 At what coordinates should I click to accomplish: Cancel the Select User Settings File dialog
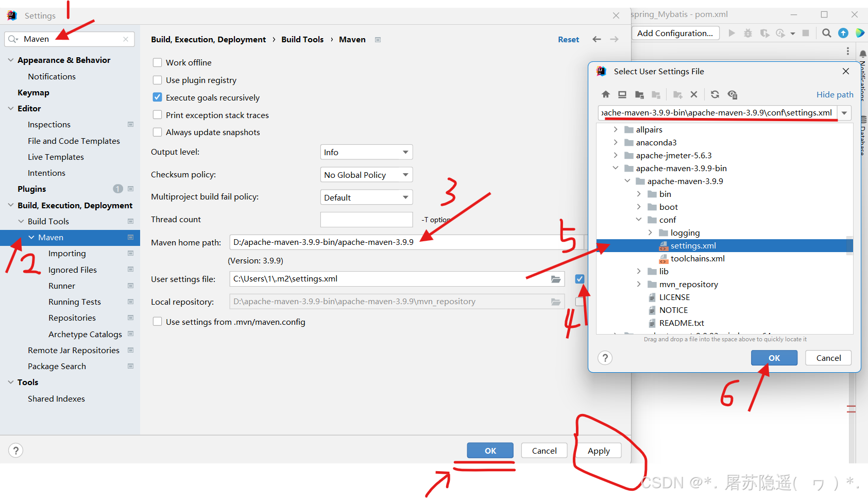click(828, 358)
